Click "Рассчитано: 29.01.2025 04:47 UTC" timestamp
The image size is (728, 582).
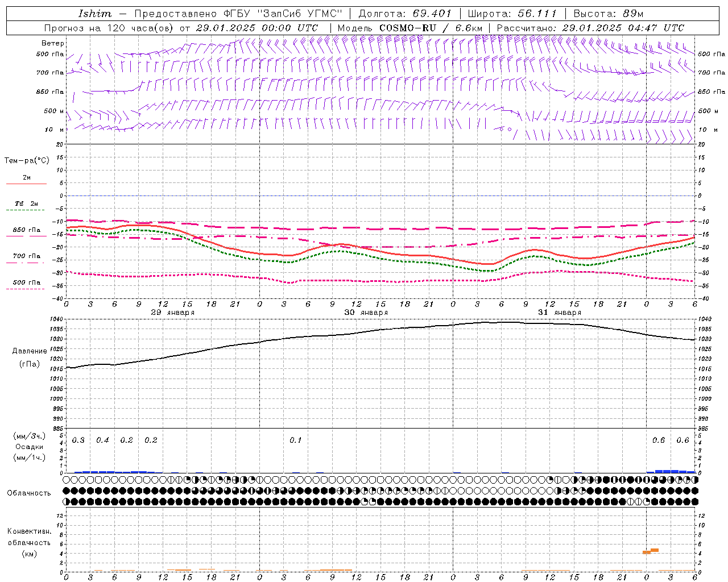(590, 28)
